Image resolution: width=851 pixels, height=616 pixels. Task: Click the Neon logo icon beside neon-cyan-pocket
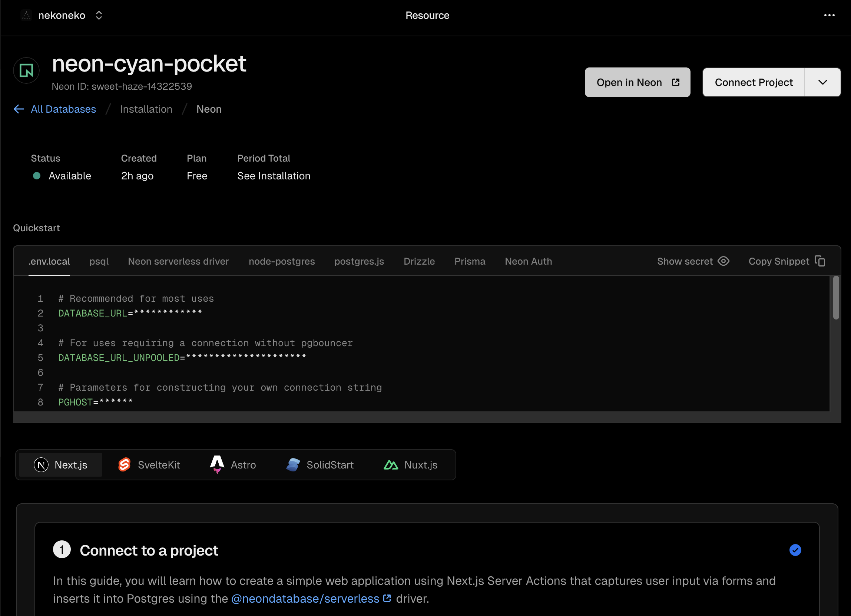(x=26, y=70)
